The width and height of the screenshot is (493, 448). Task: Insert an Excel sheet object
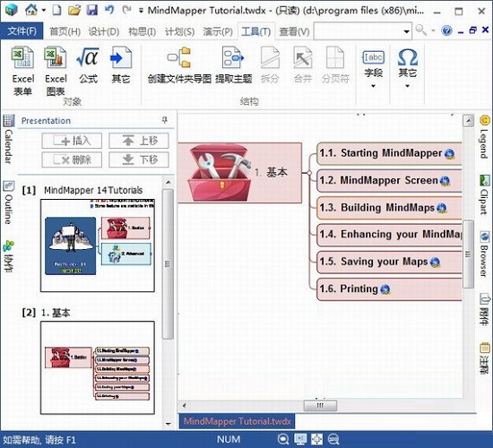pos(23,71)
